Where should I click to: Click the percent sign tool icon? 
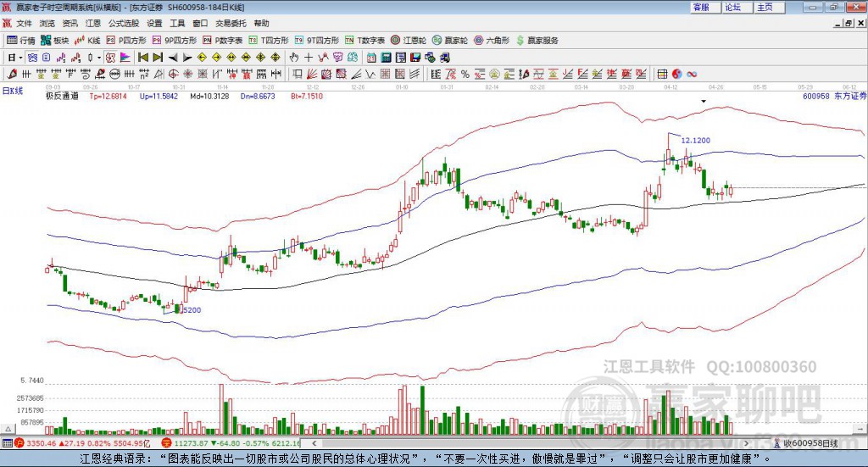click(x=465, y=74)
